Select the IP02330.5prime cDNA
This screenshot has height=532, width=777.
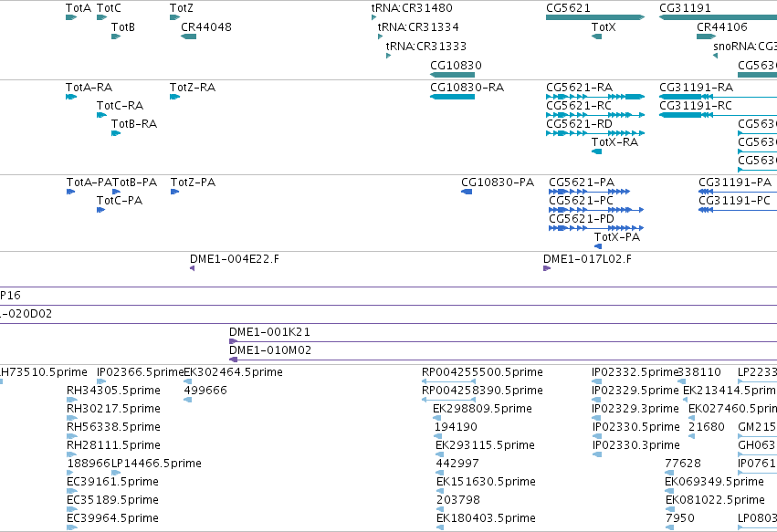coord(597,436)
